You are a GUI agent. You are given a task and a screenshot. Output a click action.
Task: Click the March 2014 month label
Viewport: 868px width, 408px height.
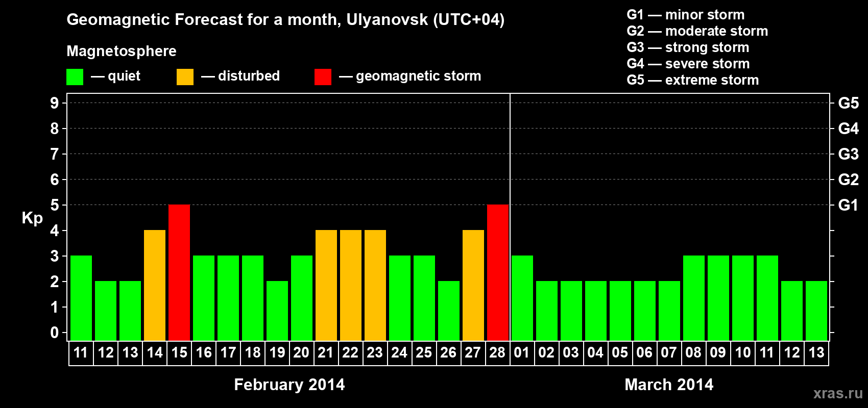click(669, 385)
